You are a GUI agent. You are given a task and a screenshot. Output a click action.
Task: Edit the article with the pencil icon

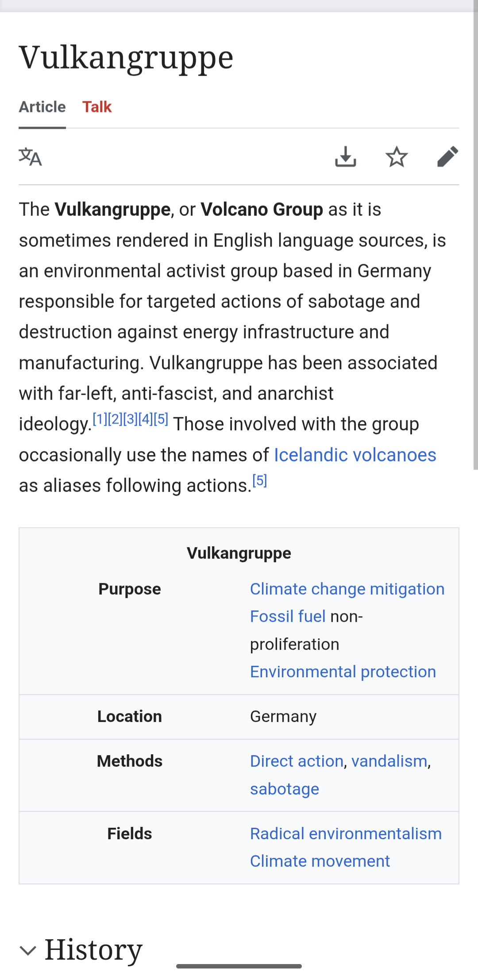pos(447,157)
